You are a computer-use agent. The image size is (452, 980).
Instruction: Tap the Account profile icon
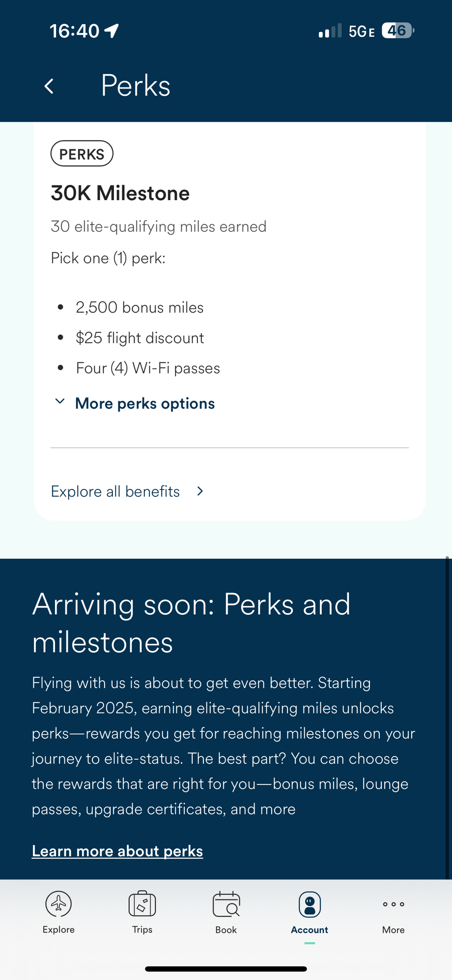tap(310, 905)
